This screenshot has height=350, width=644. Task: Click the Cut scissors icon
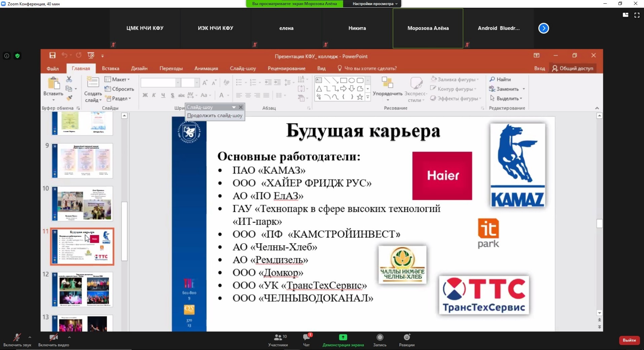click(x=69, y=79)
